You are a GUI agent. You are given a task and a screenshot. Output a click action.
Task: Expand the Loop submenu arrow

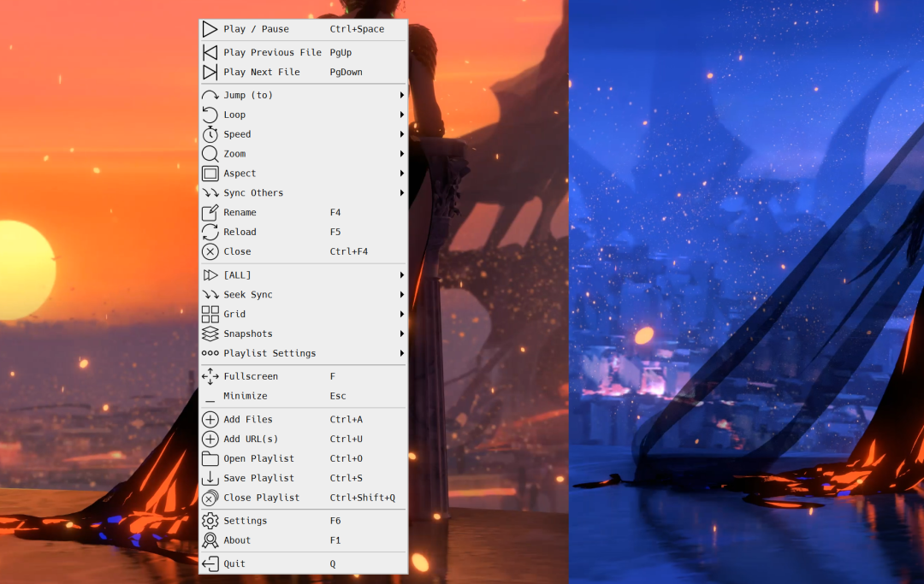click(401, 115)
